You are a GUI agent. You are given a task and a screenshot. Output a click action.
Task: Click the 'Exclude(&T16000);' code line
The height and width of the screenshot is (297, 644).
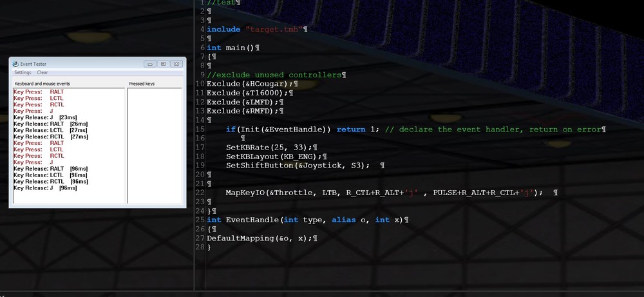pyautogui.click(x=248, y=93)
